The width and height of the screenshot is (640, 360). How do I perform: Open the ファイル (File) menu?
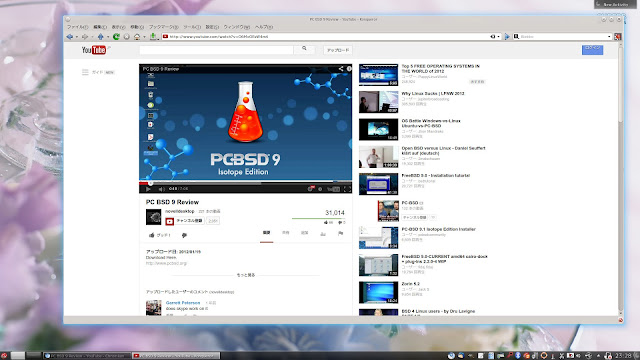[78, 27]
